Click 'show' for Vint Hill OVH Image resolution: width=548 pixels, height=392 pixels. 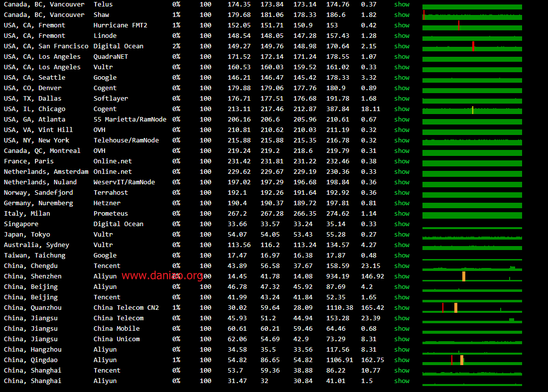(x=402, y=130)
